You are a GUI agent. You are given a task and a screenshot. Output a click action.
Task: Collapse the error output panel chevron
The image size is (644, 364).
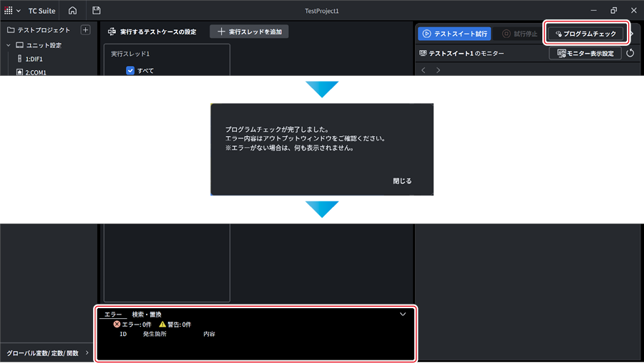coord(403,315)
